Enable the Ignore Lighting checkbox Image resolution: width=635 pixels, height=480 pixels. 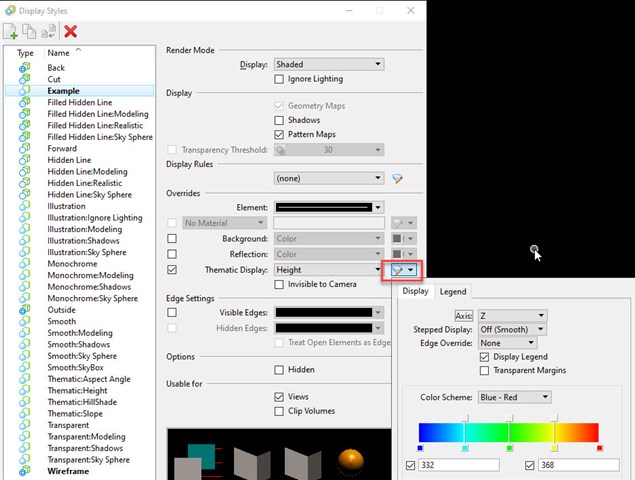click(279, 79)
